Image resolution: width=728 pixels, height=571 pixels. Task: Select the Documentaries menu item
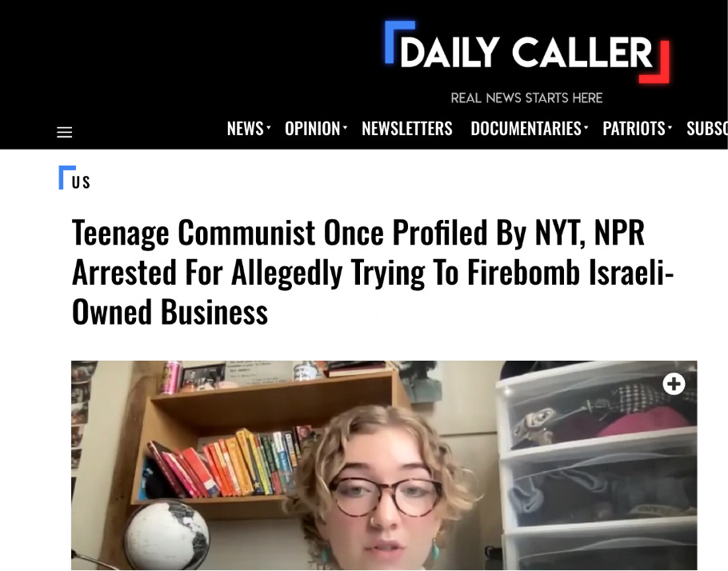[526, 129]
